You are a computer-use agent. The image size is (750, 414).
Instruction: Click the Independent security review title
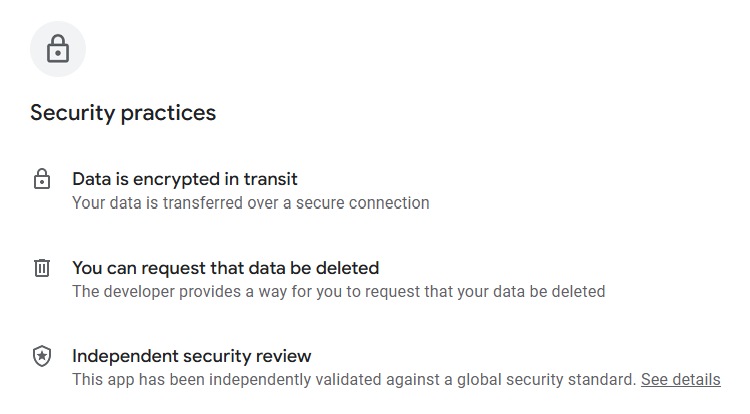pos(191,356)
